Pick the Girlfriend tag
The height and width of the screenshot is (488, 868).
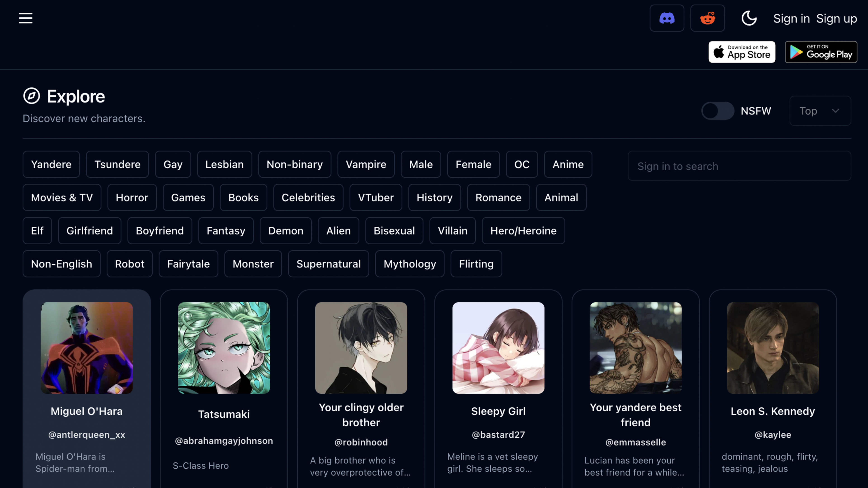[x=90, y=231]
